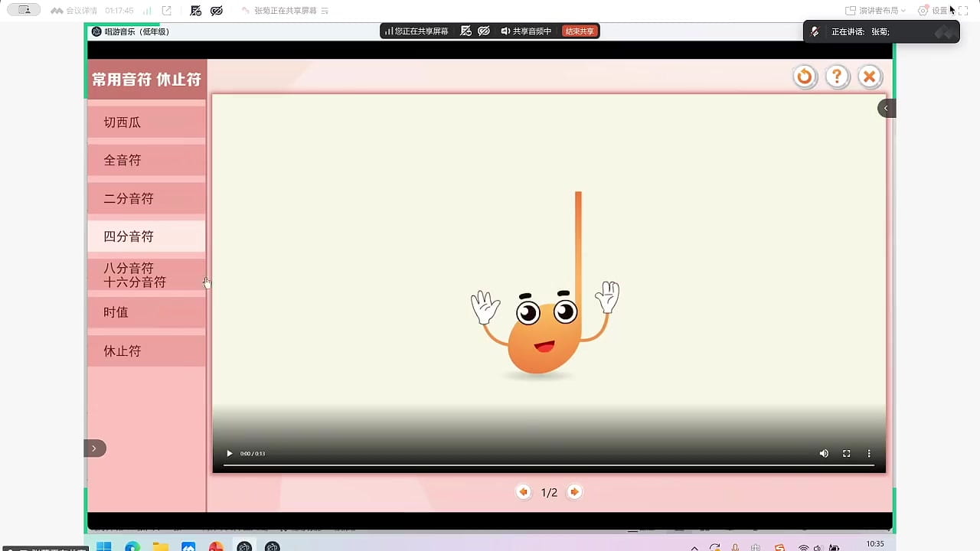
Task: Select 八分音符 十六分音符 in the sidebar
Action: tap(146, 275)
